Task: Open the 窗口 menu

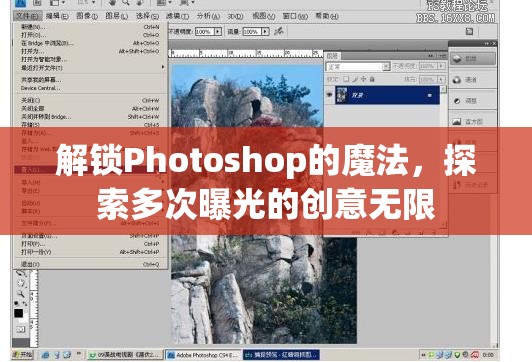Action: click(x=295, y=16)
